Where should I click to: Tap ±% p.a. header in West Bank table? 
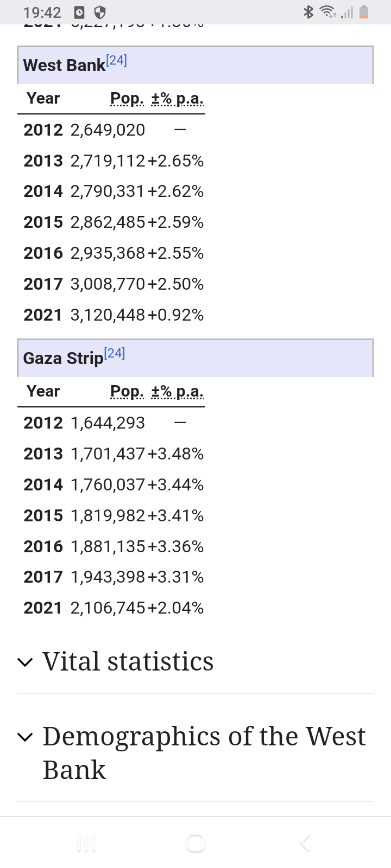point(177,99)
